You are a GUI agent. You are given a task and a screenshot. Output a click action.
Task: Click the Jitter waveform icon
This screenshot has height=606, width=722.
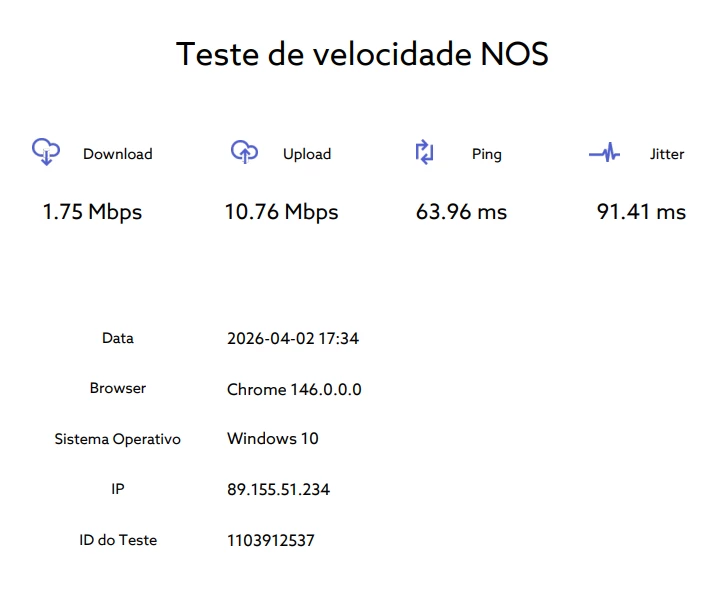point(604,154)
